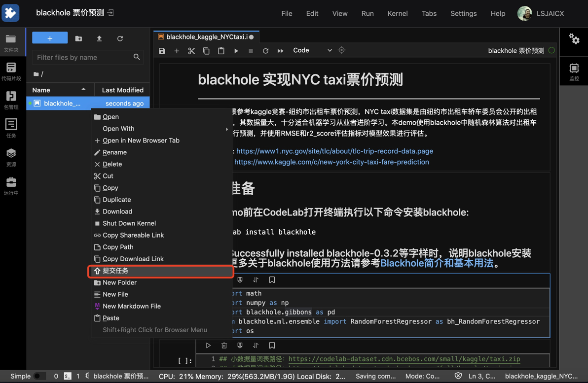Open the Tabs menu

click(429, 13)
